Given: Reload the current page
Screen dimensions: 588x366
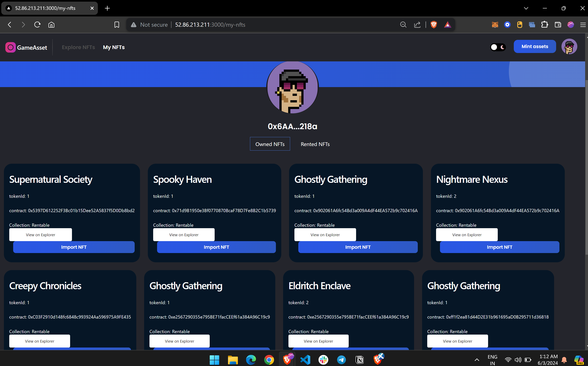Looking at the screenshot, I should 37,25.
